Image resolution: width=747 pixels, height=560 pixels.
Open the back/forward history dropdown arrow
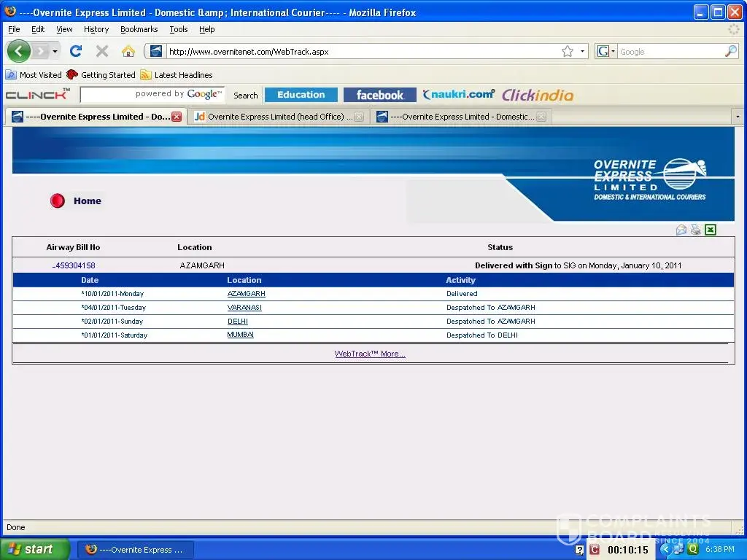tap(55, 52)
